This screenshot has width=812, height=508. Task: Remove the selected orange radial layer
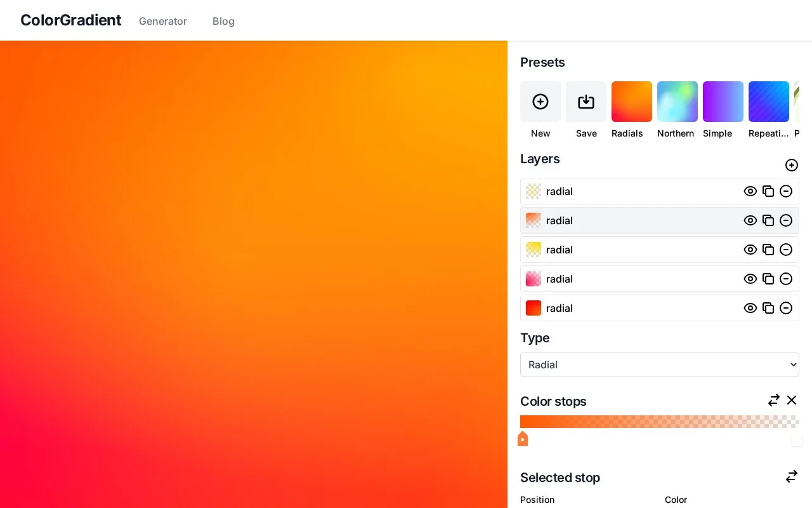click(786, 220)
